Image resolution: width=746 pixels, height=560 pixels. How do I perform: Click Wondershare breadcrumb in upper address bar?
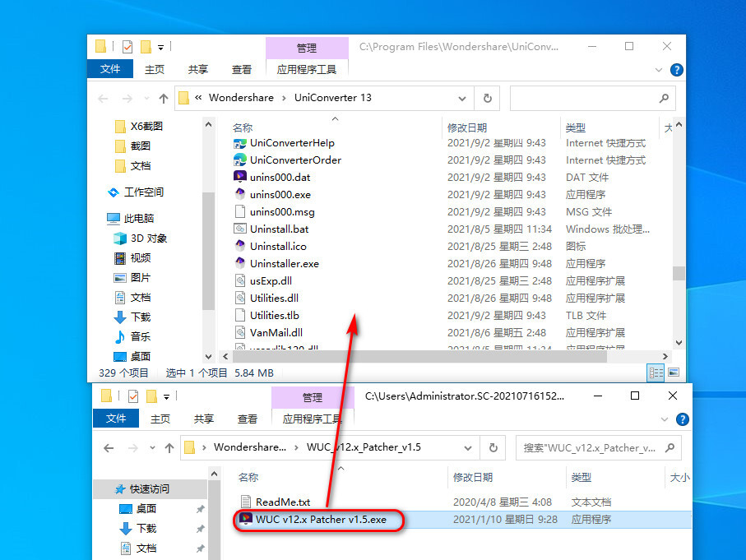[242, 98]
